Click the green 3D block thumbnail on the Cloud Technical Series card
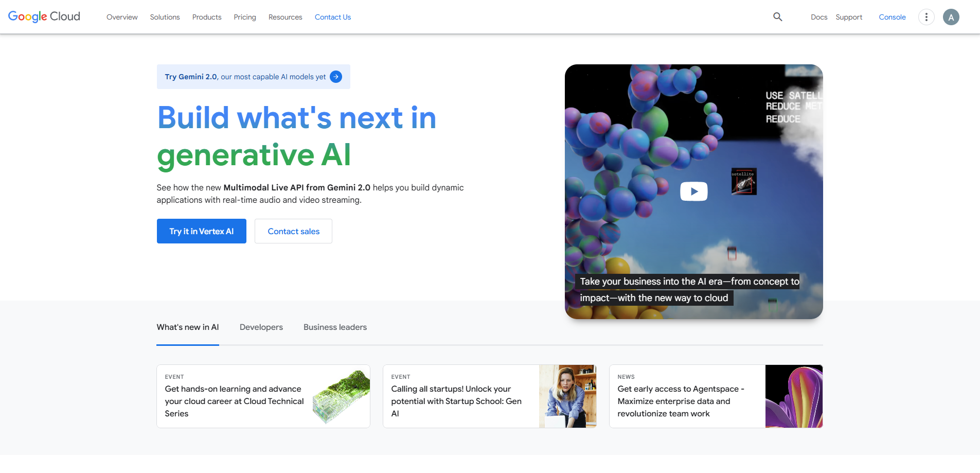Screen dimensions: 980x473 point(341,396)
